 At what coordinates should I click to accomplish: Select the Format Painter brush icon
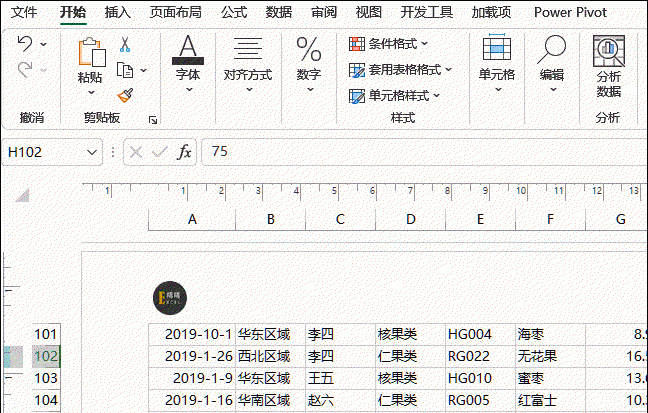point(125,95)
